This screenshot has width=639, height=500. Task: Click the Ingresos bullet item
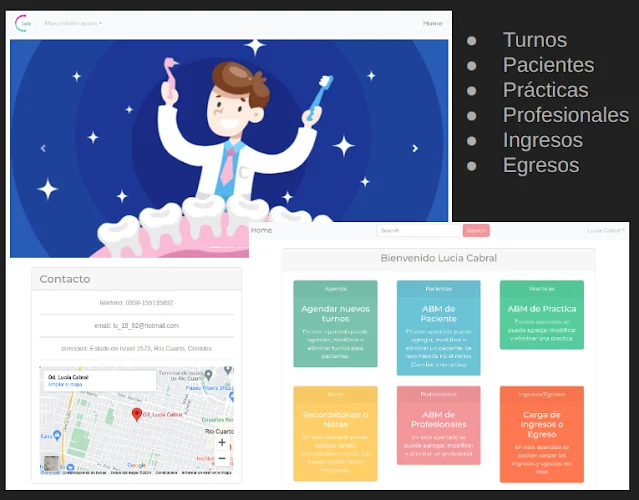pyautogui.click(x=543, y=140)
